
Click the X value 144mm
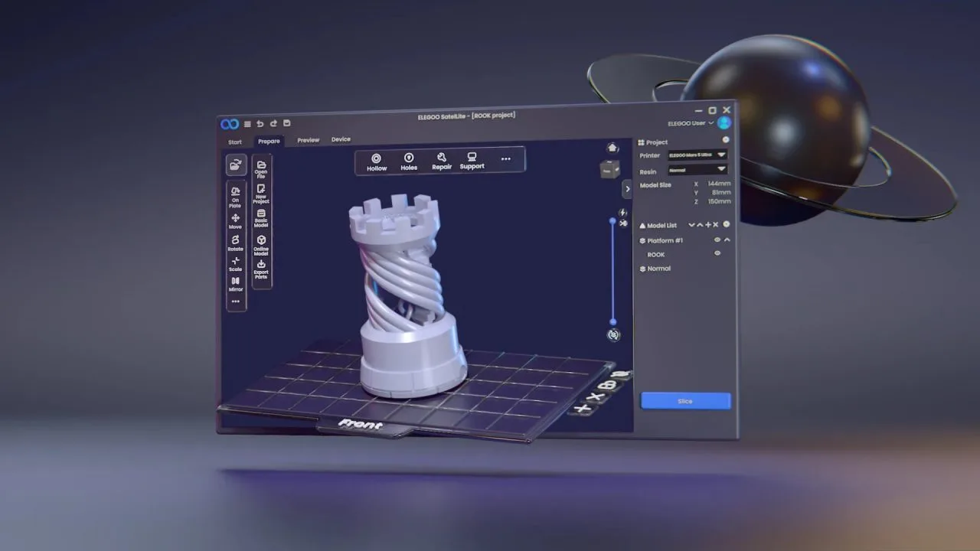click(x=718, y=184)
